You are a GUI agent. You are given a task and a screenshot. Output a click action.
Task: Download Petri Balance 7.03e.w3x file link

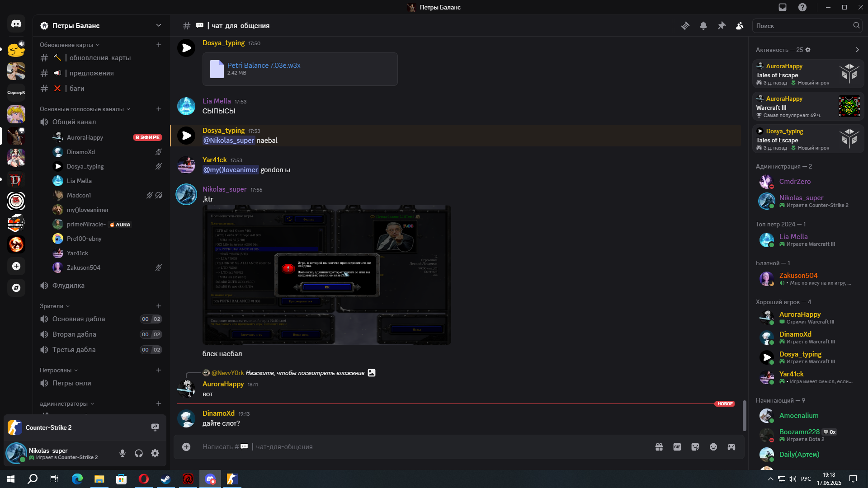click(264, 65)
